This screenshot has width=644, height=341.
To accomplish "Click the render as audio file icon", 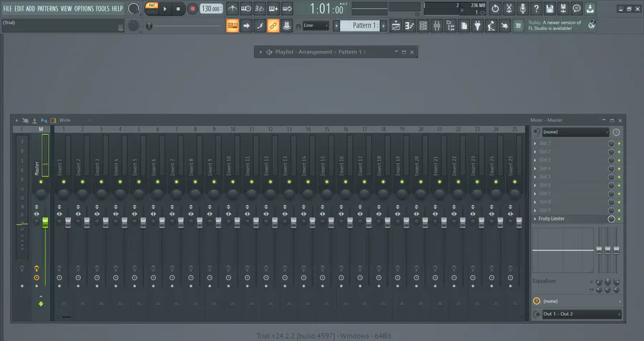I will point(563,8).
